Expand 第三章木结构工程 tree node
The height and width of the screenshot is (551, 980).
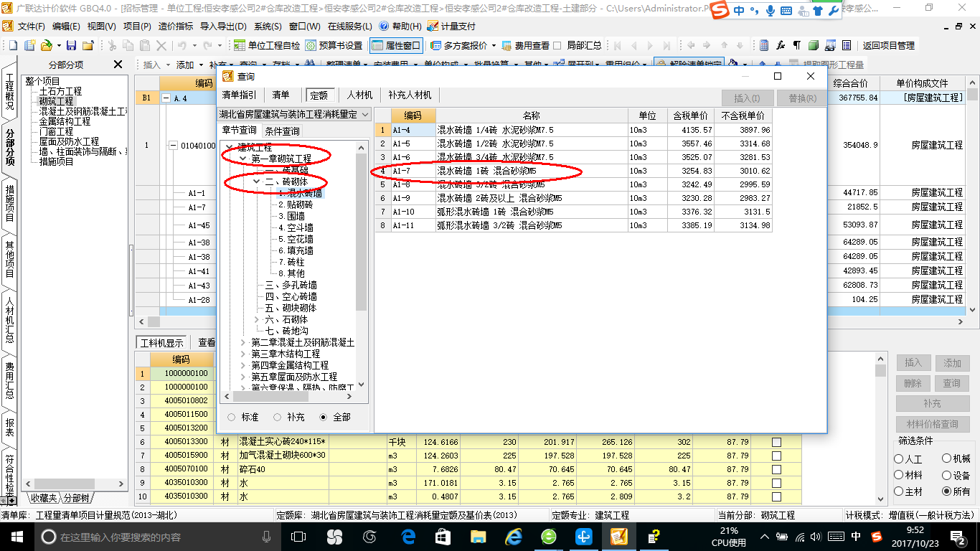[242, 354]
